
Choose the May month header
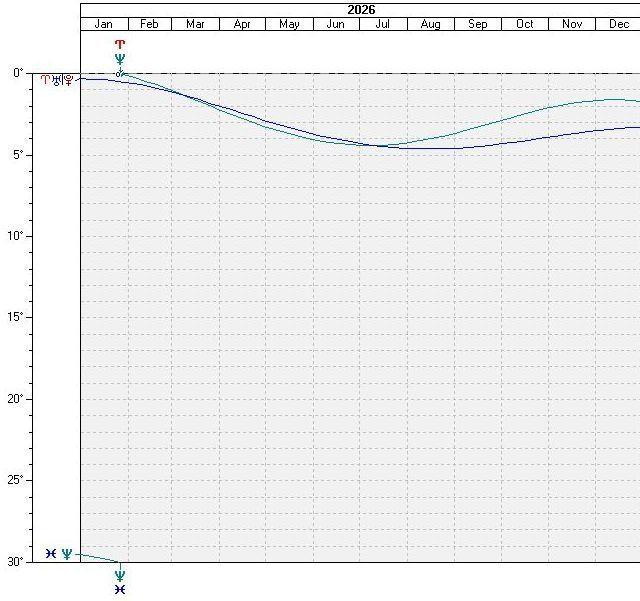click(x=289, y=24)
